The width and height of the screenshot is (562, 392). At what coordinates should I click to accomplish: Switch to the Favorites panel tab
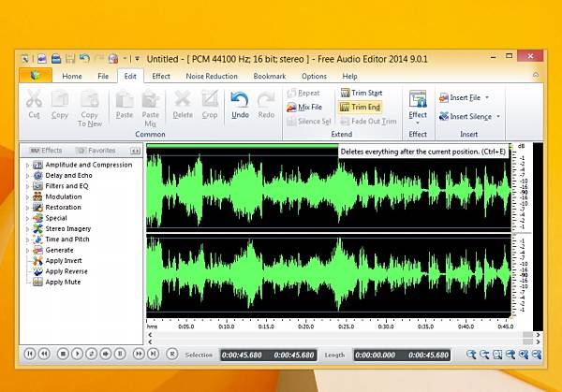[96, 151]
